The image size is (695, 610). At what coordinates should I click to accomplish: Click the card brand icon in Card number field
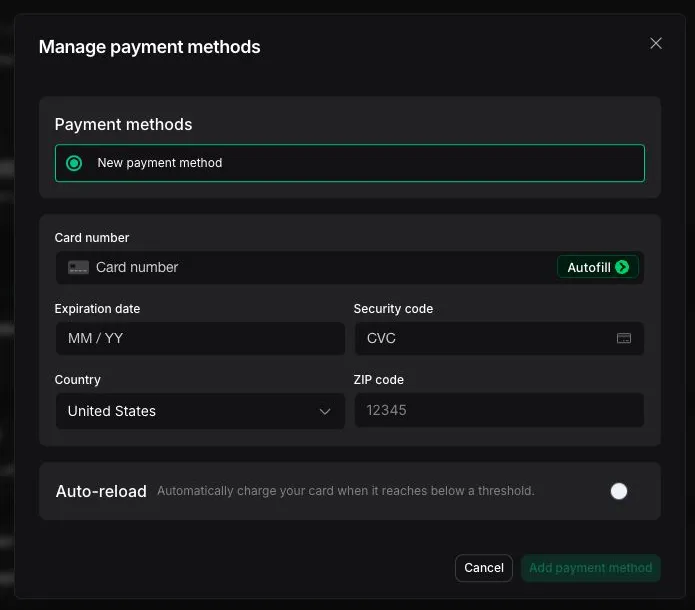click(x=78, y=267)
